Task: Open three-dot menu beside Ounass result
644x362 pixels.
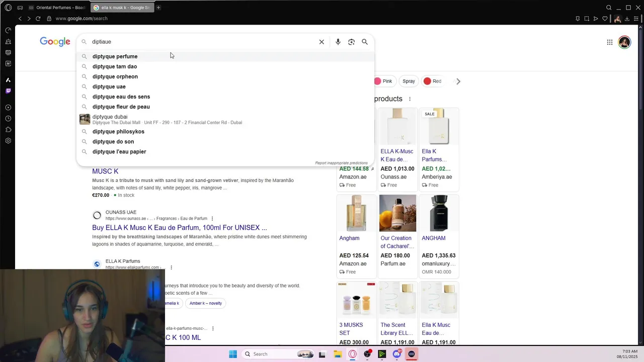Action: (212, 219)
